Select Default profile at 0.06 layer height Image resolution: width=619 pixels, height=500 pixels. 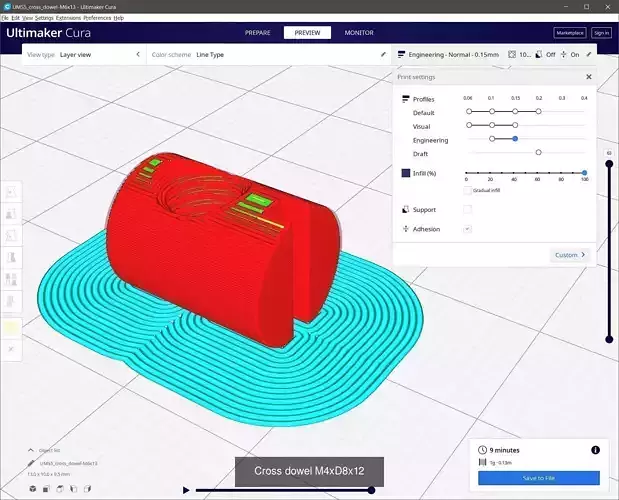pyautogui.click(x=469, y=111)
